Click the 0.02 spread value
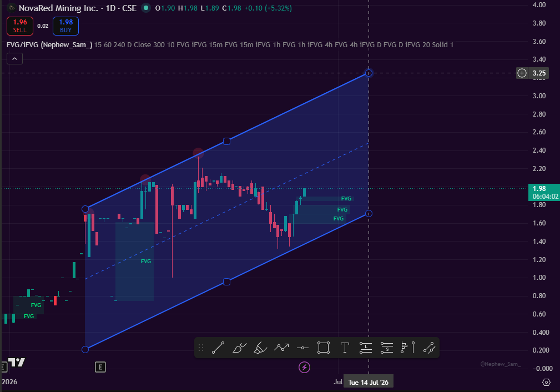The width and height of the screenshot is (560, 392). coord(43,26)
